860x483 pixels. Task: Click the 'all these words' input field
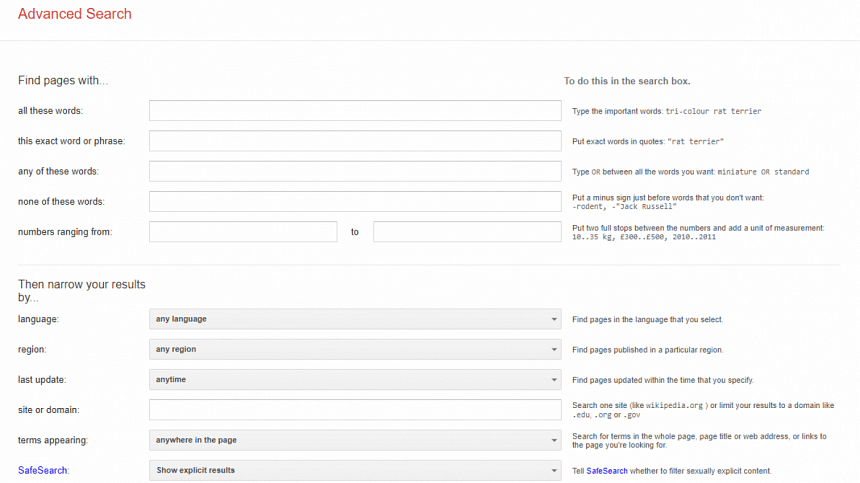(355, 111)
